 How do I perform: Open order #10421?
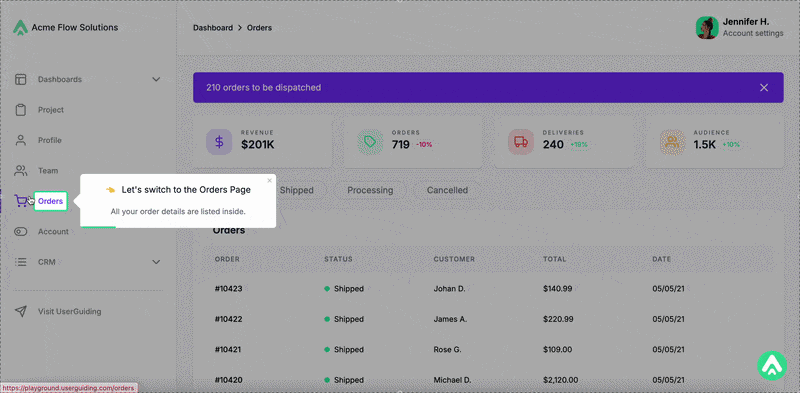228,350
